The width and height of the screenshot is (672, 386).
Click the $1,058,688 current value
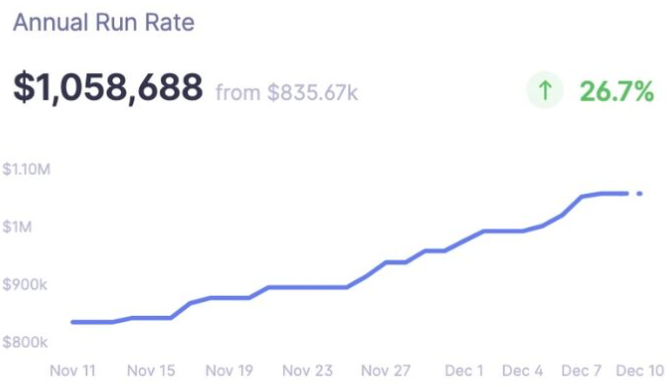pyautogui.click(x=108, y=88)
